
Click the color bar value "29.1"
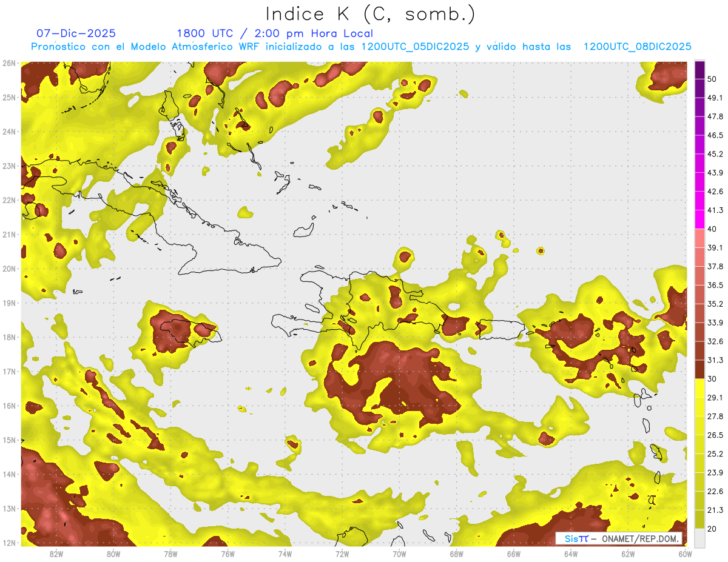tap(715, 398)
